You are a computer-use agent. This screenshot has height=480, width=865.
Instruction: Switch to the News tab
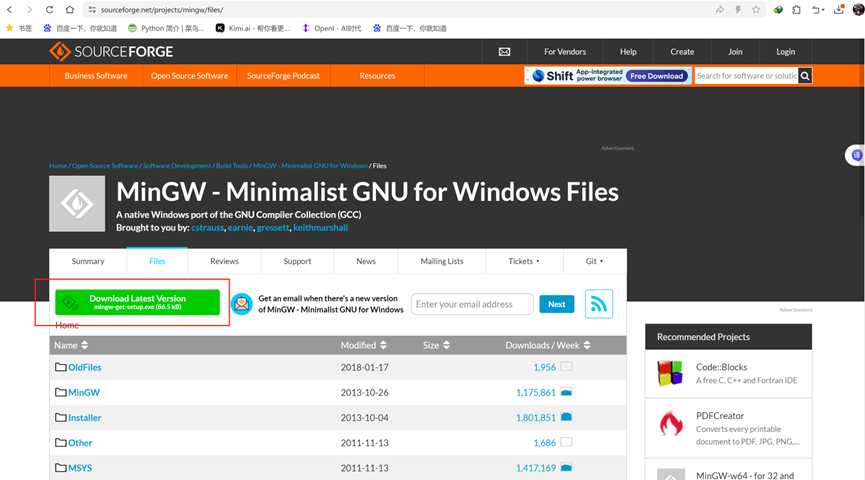click(366, 261)
